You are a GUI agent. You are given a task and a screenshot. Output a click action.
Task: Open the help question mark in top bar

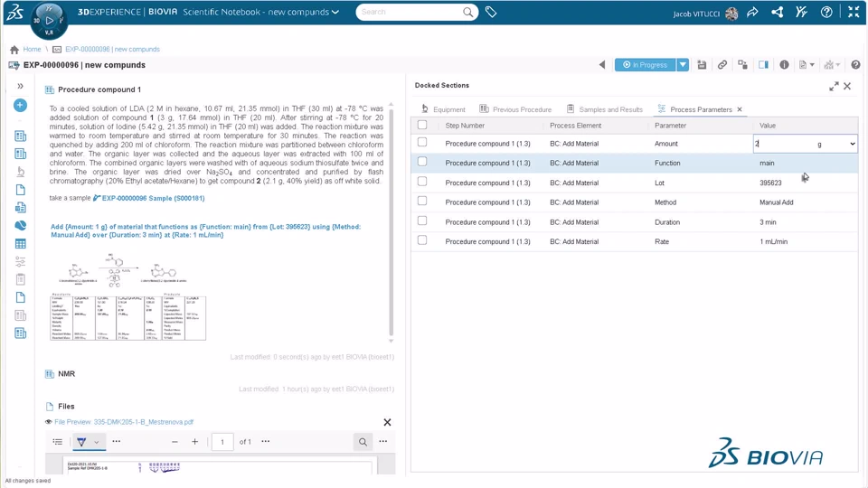click(826, 12)
